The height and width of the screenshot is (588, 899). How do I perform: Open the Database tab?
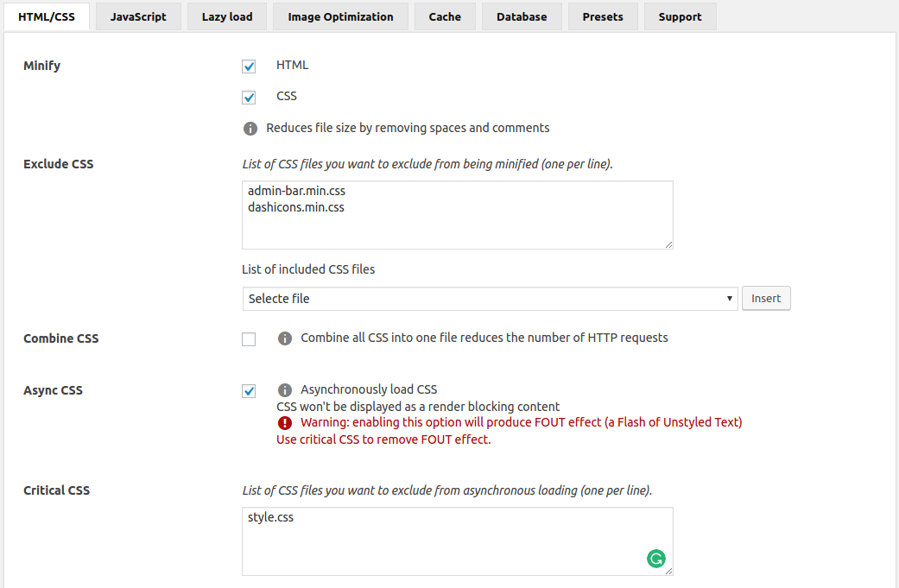522,16
